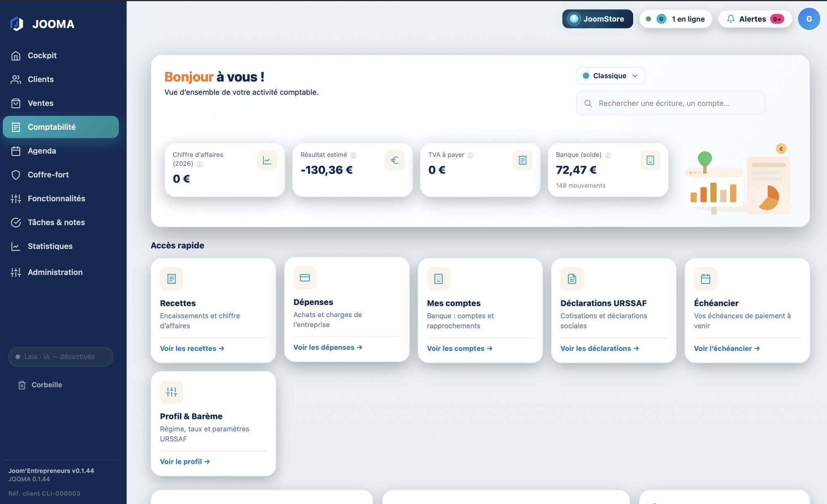Click the Corbeille trash icon

tap(22, 385)
